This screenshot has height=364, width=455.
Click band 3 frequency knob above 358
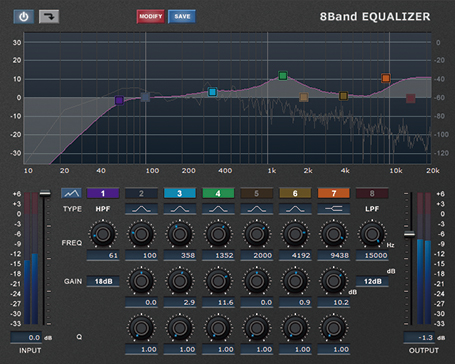[x=180, y=234]
